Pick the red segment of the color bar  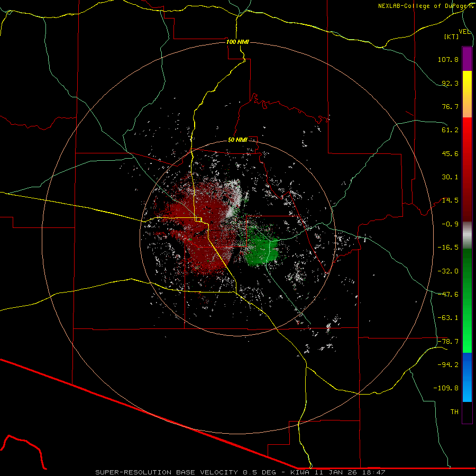[x=467, y=169]
